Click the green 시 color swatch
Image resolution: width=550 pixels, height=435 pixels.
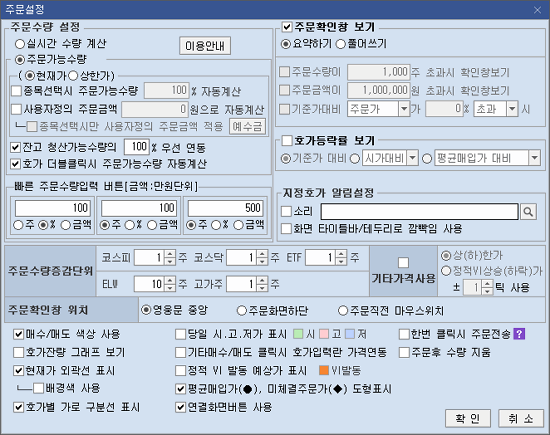[298, 334]
